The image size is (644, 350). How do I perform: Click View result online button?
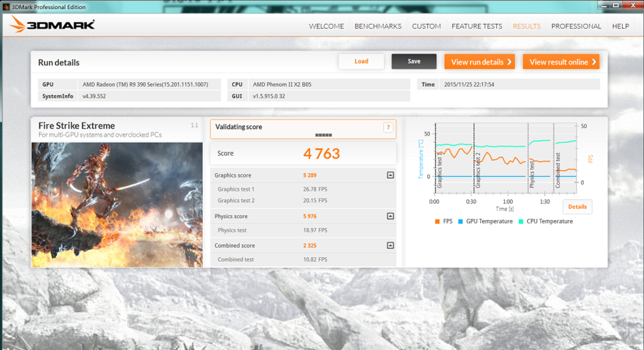(561, 62)
